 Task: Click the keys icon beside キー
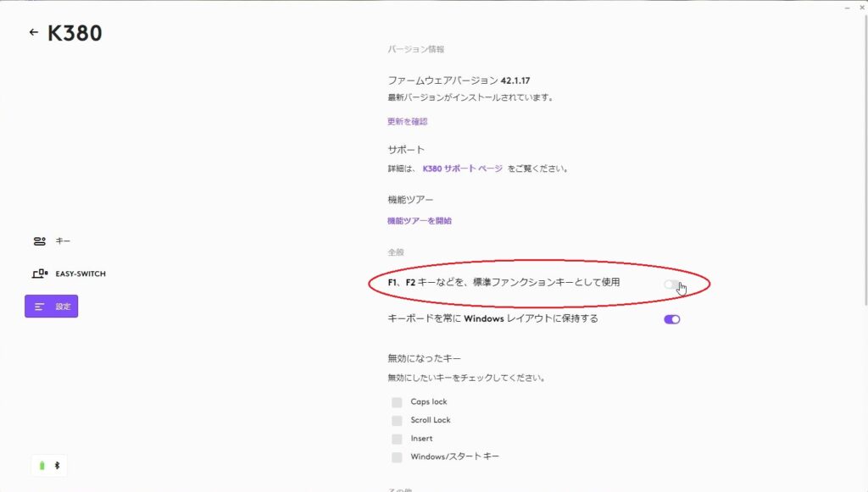(x=39, y=241)
